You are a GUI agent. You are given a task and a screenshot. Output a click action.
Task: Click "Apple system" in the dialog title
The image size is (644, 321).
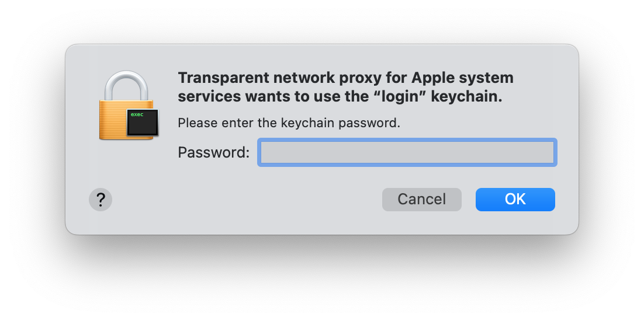462,78
